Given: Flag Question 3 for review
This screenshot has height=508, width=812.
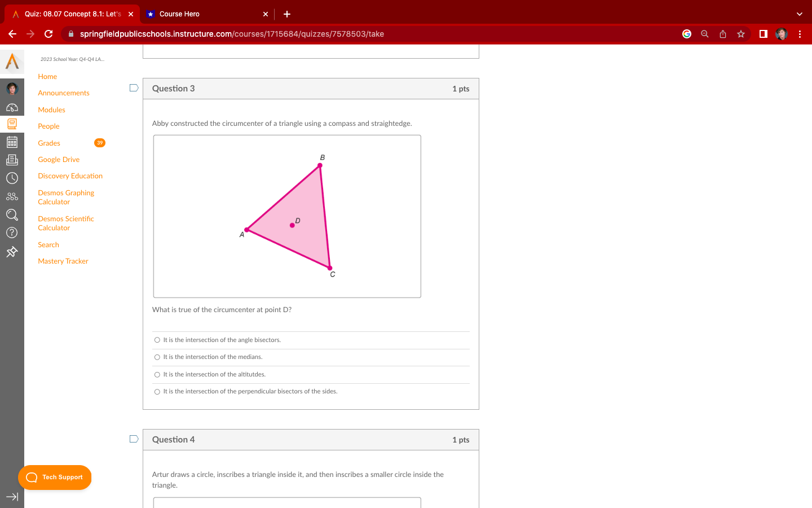Looking at the screenshot, I should click(134, 87).
